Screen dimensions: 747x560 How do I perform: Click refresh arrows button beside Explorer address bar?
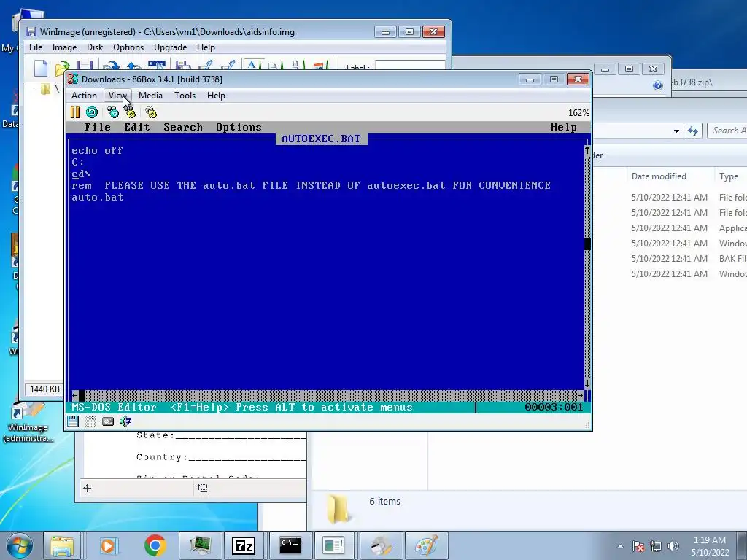click(693, 131)
